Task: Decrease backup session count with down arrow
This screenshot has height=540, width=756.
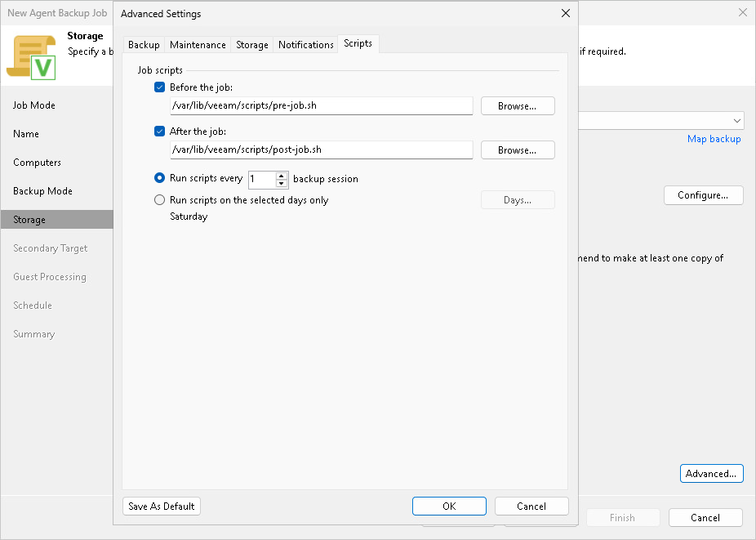Action: coord(282,183)
